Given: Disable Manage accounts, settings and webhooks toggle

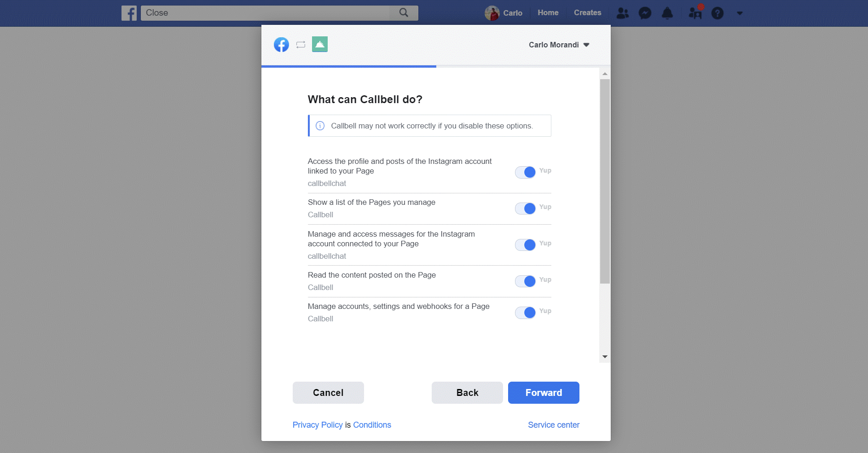Looking at the screenshot, I should [x=525, y=313].
